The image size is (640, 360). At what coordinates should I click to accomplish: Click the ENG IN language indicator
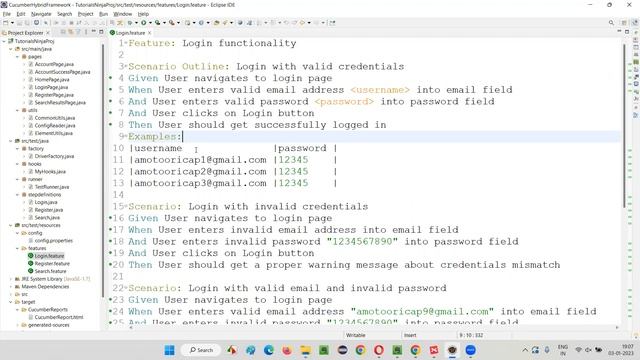[562, 350]
